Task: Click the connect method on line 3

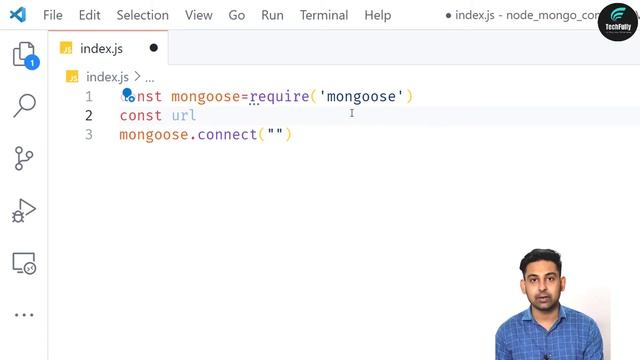Action: point(227,134)
